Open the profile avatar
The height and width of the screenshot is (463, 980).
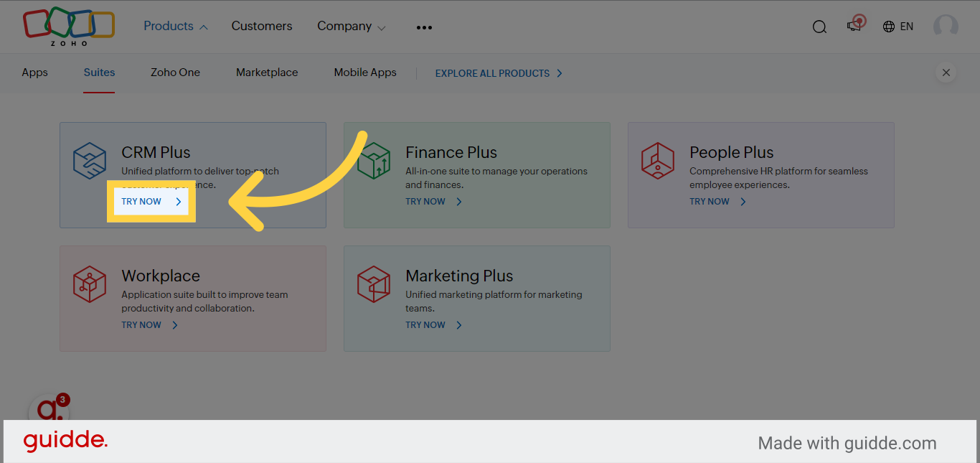click(x=946, y=26)
